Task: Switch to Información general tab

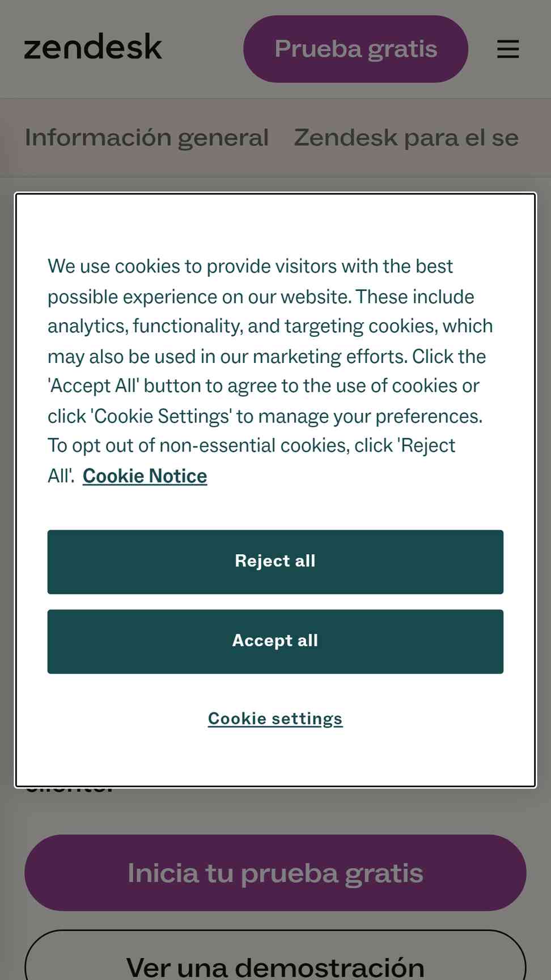Action: [147, 138]
